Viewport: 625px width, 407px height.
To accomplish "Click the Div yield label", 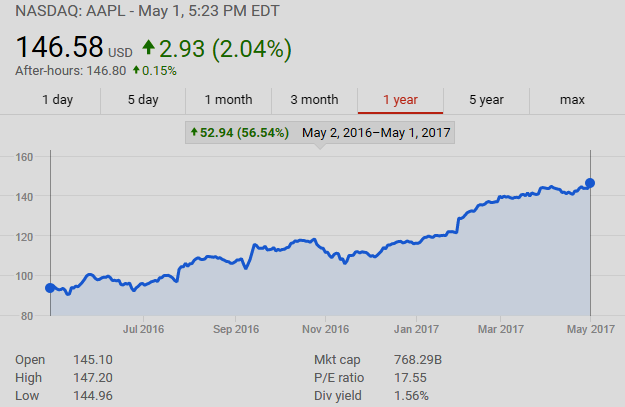I will click(x=338, y=396).
